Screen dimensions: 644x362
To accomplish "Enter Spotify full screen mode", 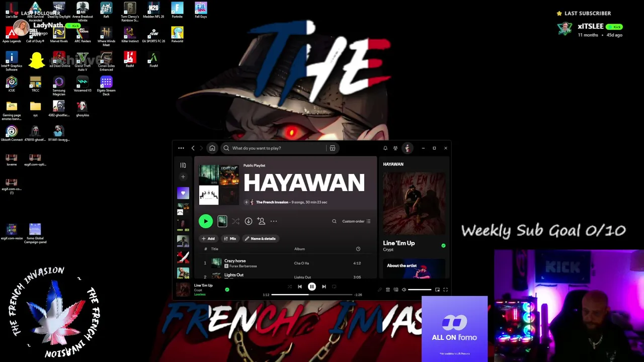I will (445, 290).
